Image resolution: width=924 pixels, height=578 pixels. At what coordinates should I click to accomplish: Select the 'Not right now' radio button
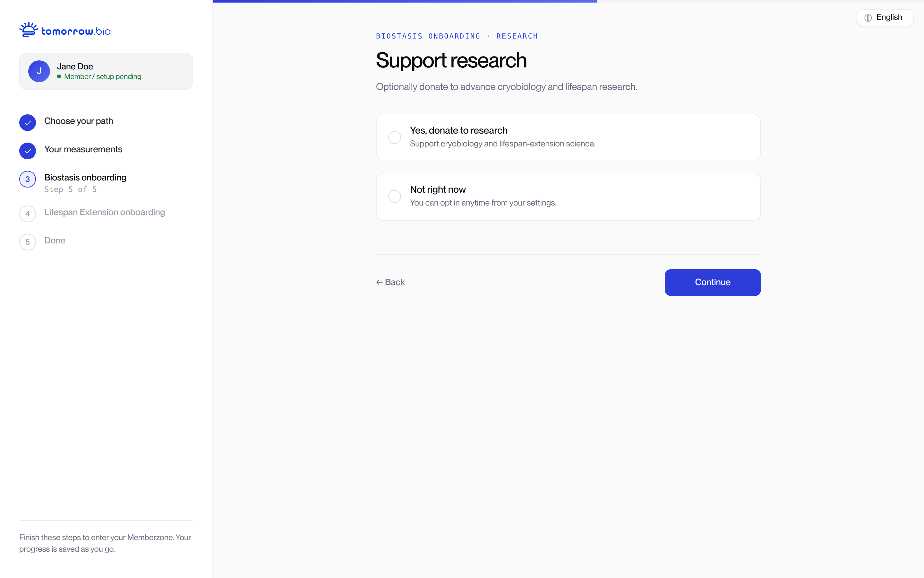[x=394, y=197]
